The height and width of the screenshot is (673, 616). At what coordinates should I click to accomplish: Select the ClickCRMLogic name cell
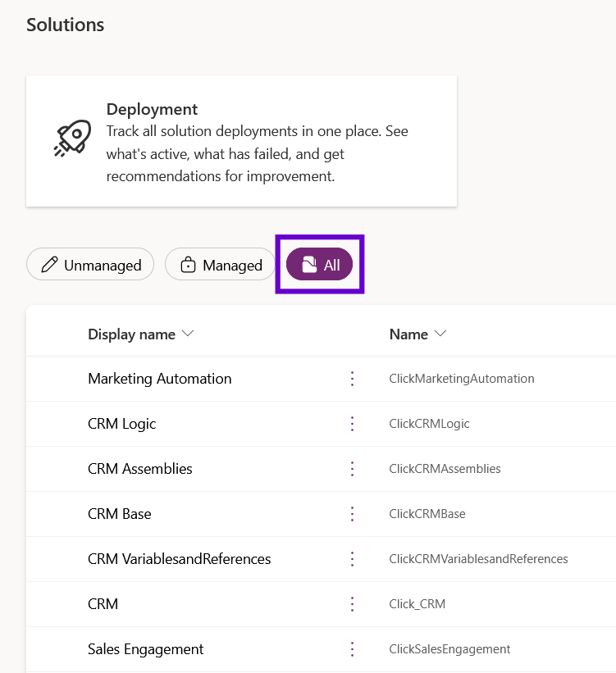pyautogui.click(x=429, y=424)
